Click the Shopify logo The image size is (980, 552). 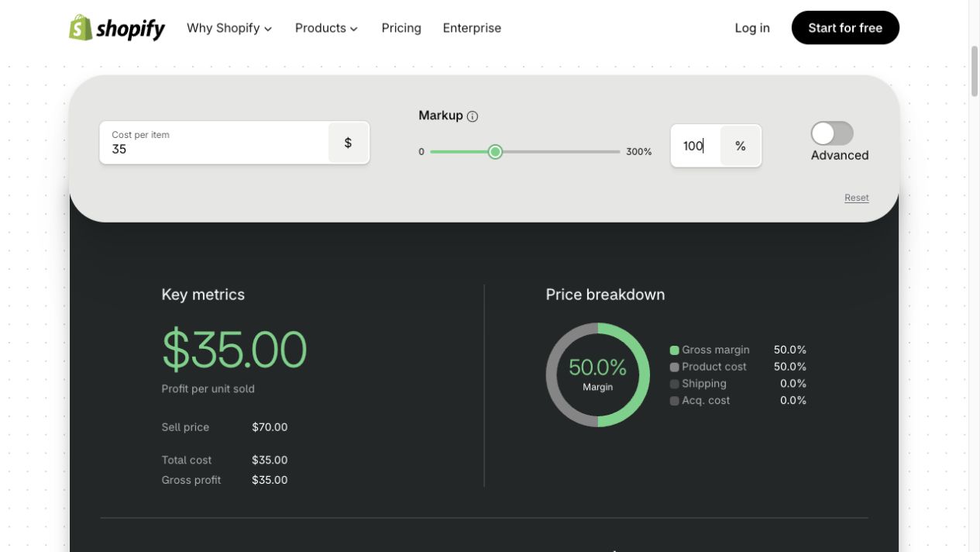(117, 28)
